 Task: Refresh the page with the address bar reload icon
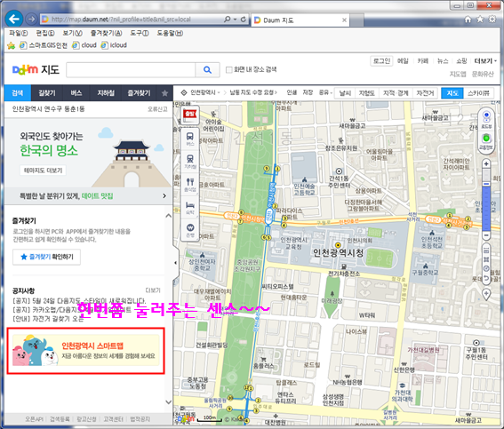click(x=244, y=20)
